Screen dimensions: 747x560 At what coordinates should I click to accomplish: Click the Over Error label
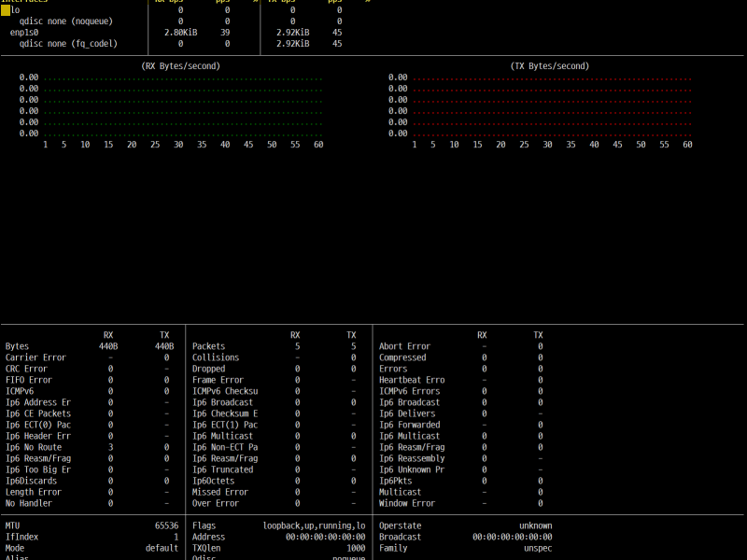(x=216, y=503)
